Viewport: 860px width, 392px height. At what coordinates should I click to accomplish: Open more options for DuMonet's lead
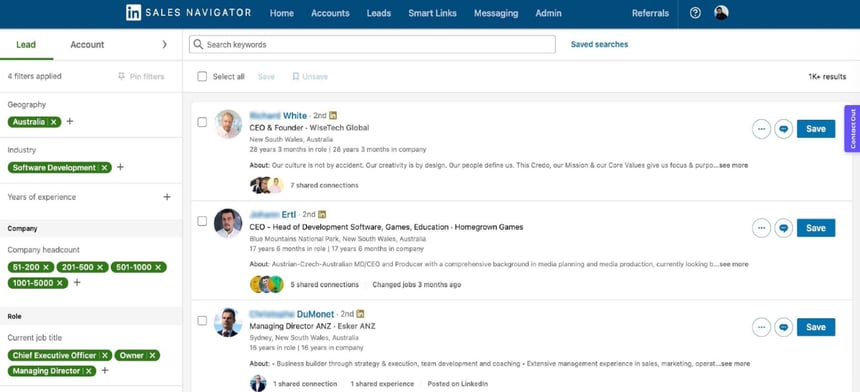pyautogui.click(x=761, y=327)
